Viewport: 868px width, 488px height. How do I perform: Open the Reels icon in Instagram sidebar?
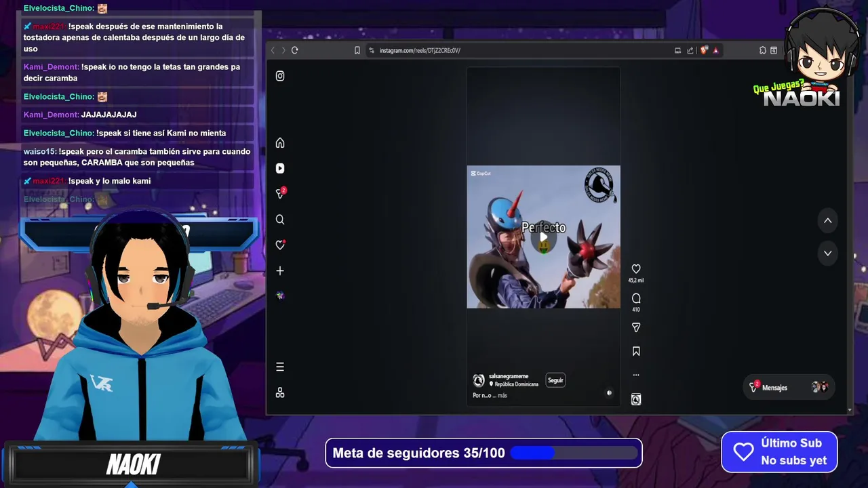(x=280, y=168)
